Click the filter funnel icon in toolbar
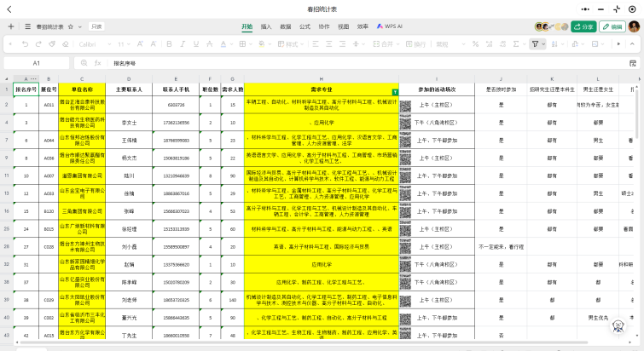644x351 pixels. [535, 43]
